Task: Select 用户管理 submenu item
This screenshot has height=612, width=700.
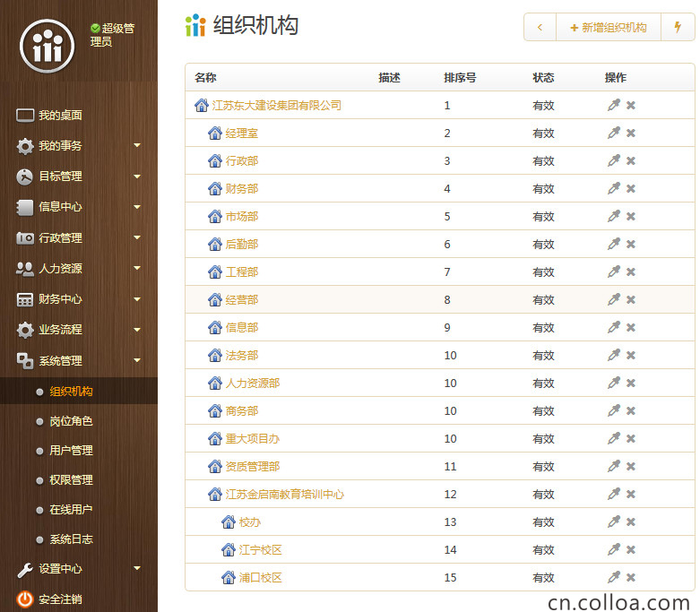Action: (71, 450)
